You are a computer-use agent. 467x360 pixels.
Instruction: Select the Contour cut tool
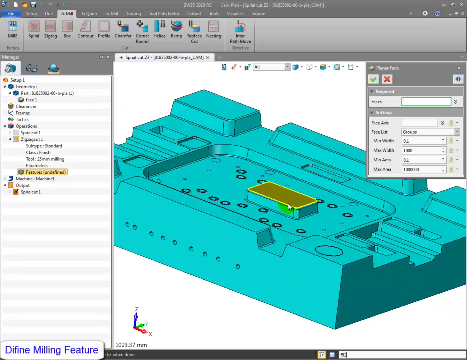(x=85, y=29)
